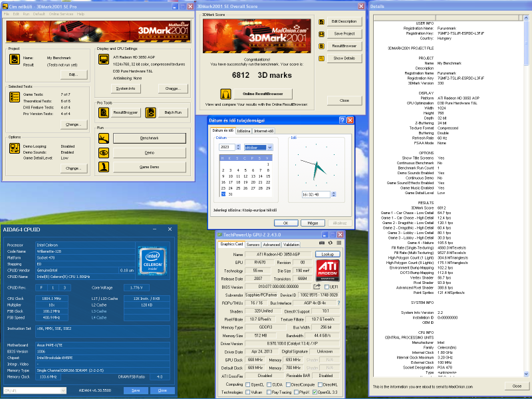Click the Lookup button in GPU-Z
The height and width of the screenshot is (399, 532).
point(327,254)
